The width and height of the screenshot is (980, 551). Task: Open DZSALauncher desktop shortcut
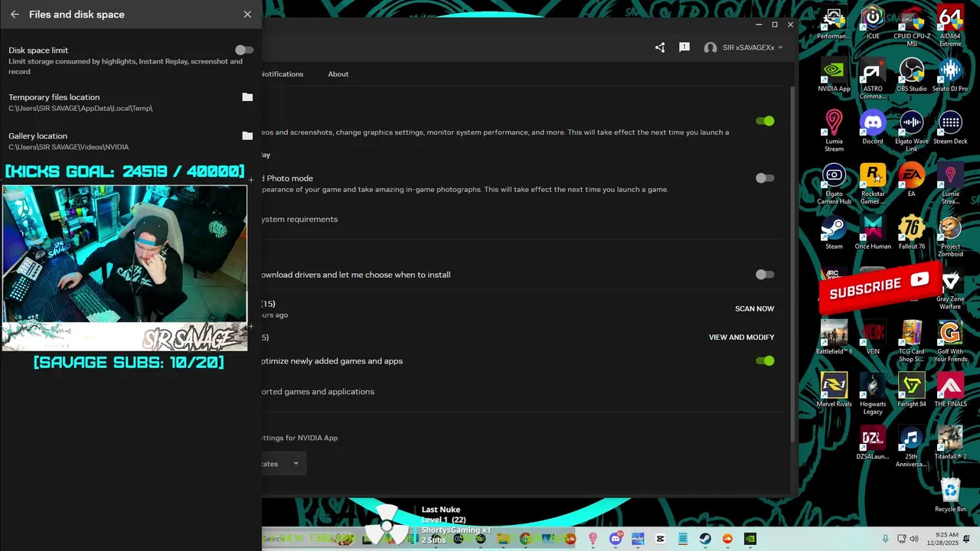873,443
